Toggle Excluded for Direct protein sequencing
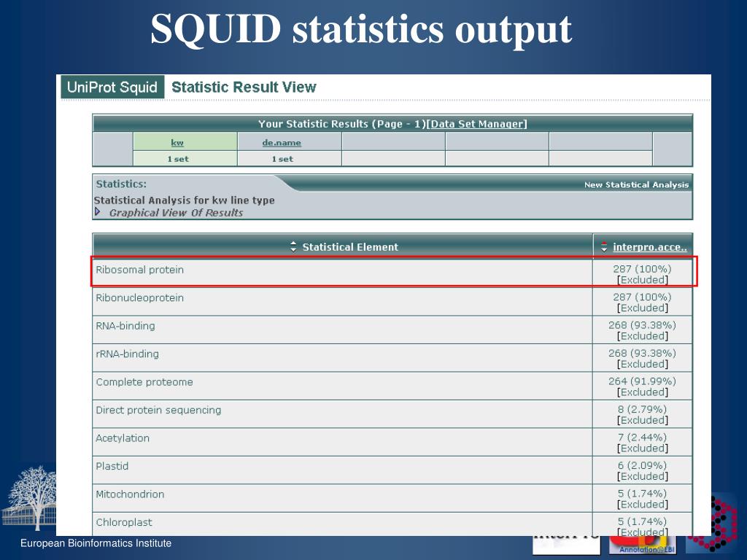747x560 pixels. coord(643,421)
